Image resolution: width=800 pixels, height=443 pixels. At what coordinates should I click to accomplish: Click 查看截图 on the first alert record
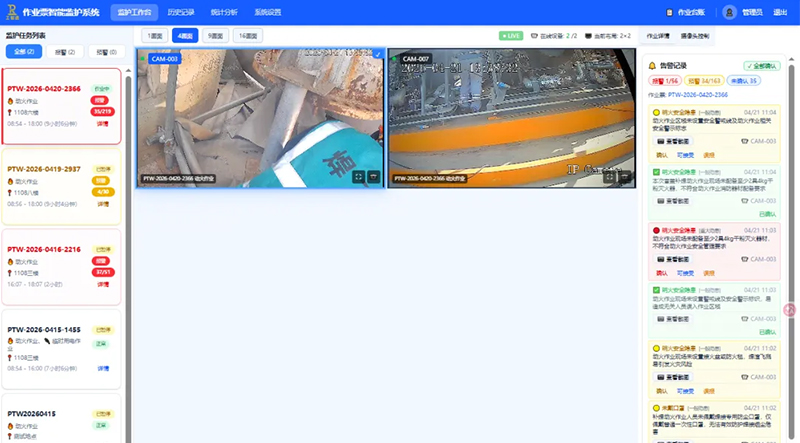[670, 142]
